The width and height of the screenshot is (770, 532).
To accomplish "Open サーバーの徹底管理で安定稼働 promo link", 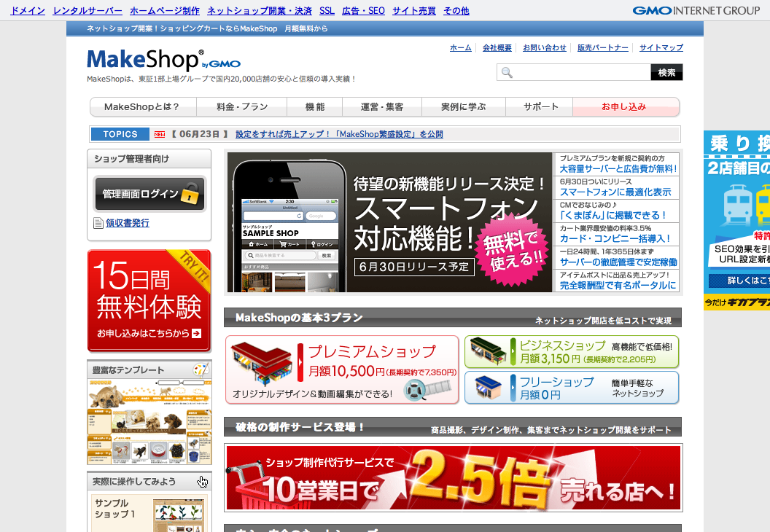I will pyautogui.click(x=618, y=262).
